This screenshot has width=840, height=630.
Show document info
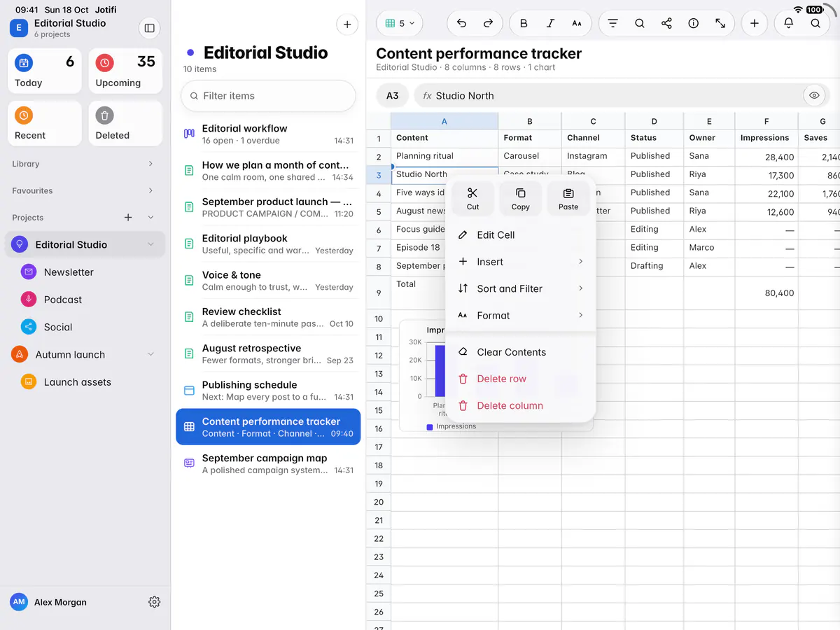coord(693,23)
